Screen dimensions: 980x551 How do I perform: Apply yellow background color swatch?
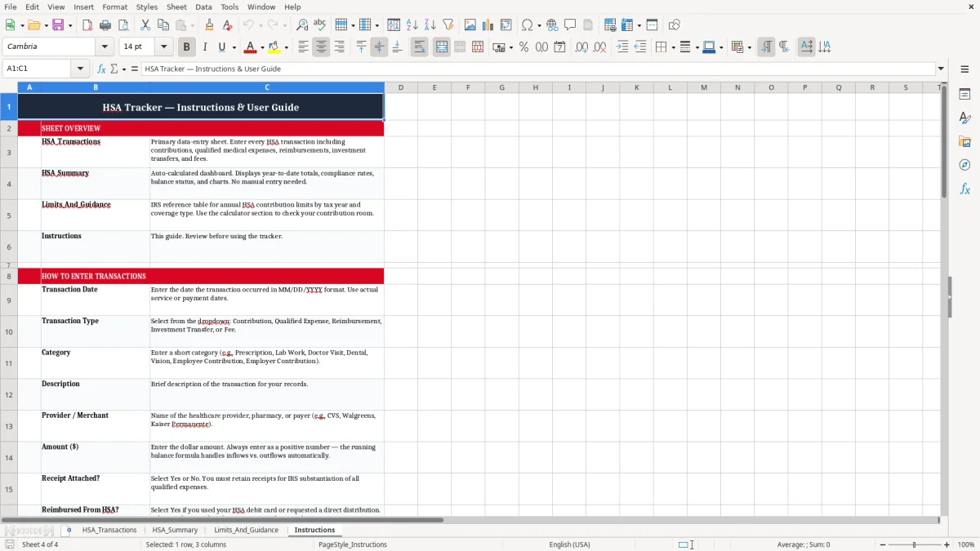274,47
